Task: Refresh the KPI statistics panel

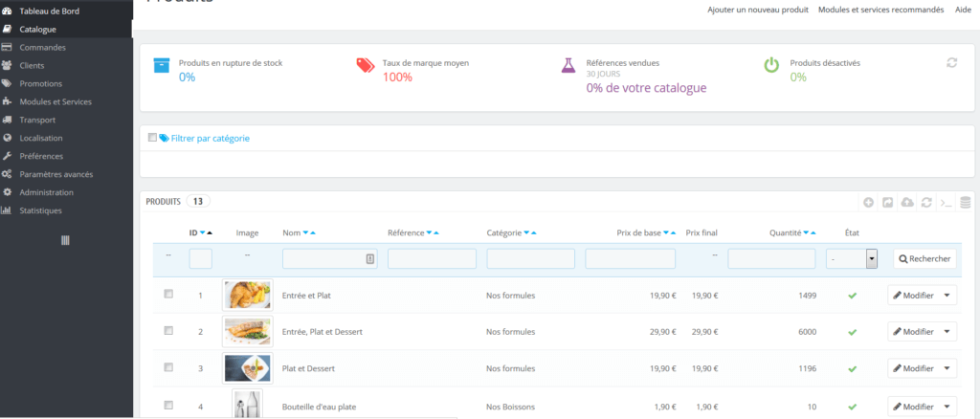Action: point(952,63)
